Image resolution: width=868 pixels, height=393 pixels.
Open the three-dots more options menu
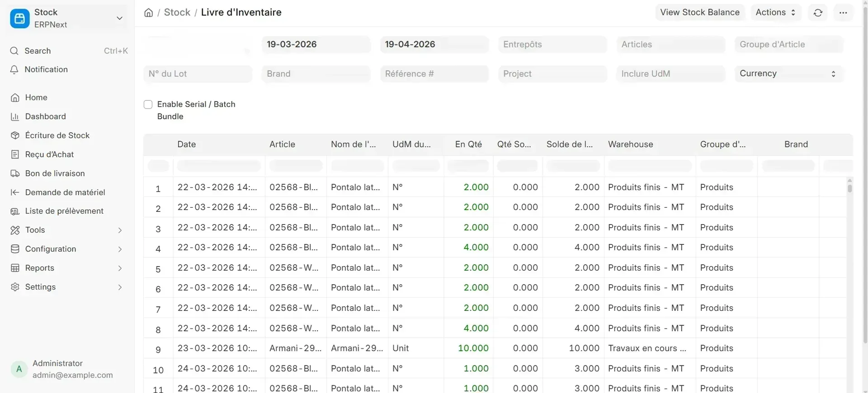coord(843,13)
